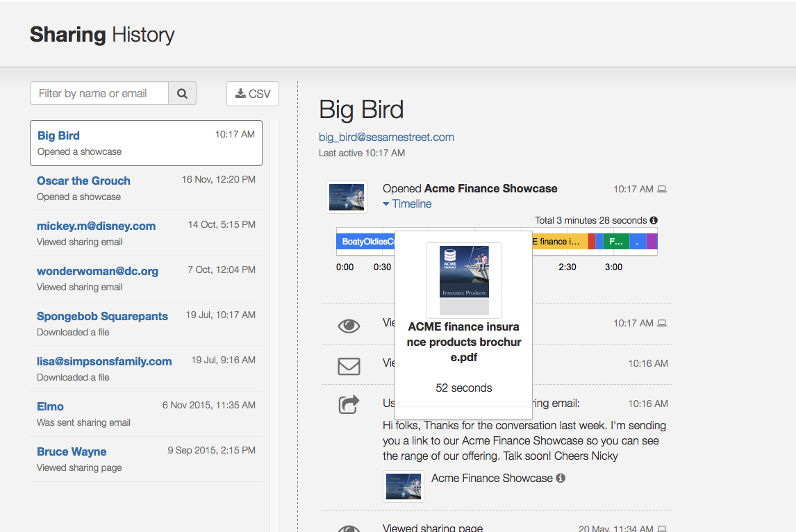Click the Acme Finance Showcase thumbnail beside Opened
Screen dimensions: 796x532
[x=347, y=197]
